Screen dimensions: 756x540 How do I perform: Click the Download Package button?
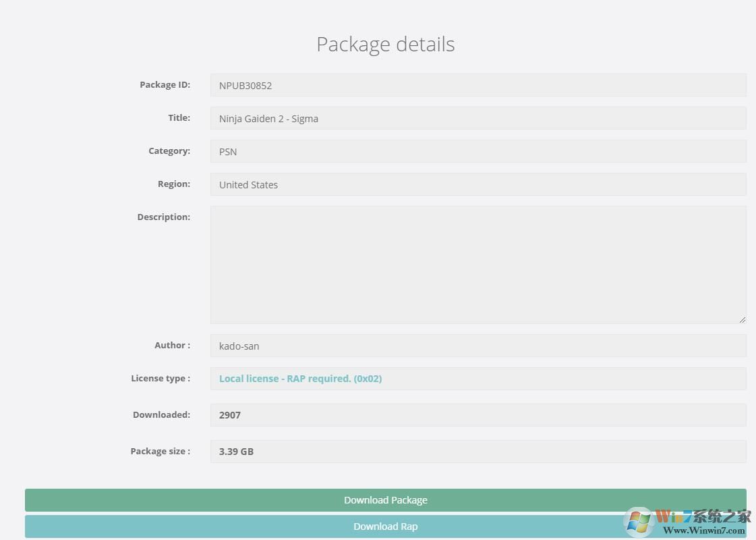pos(385,500)
